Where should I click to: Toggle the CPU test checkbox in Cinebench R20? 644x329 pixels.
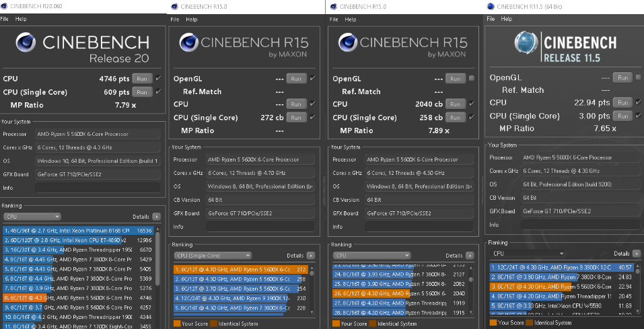click(158, 79)
